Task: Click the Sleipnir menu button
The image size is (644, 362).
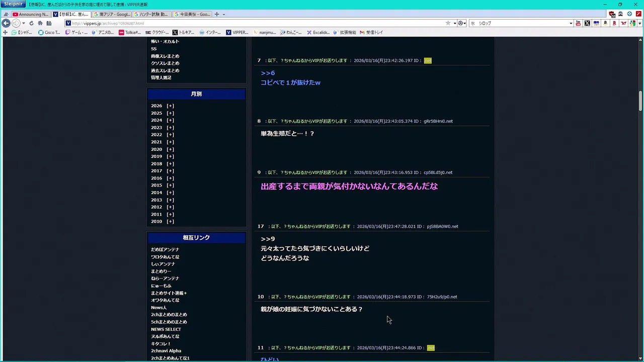Action: tap(13, 4)
